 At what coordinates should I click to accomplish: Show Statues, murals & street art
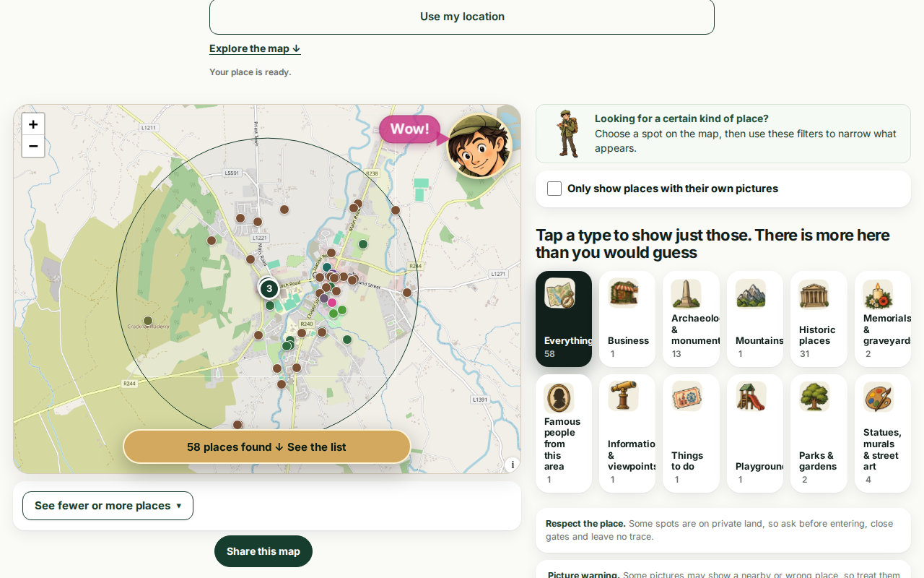pos(883,433)
